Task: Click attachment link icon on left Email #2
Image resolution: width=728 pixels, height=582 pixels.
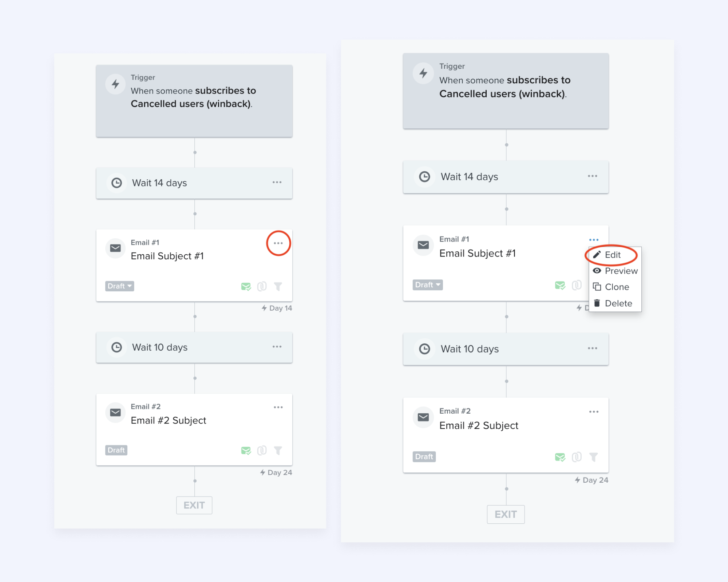Action: tap(262, 451)
